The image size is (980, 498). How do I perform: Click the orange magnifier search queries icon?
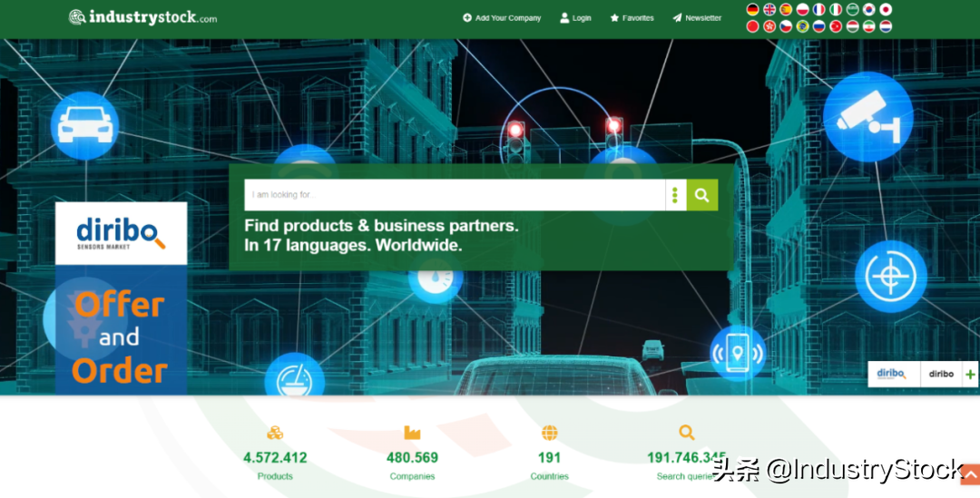[x=686, y=433]
